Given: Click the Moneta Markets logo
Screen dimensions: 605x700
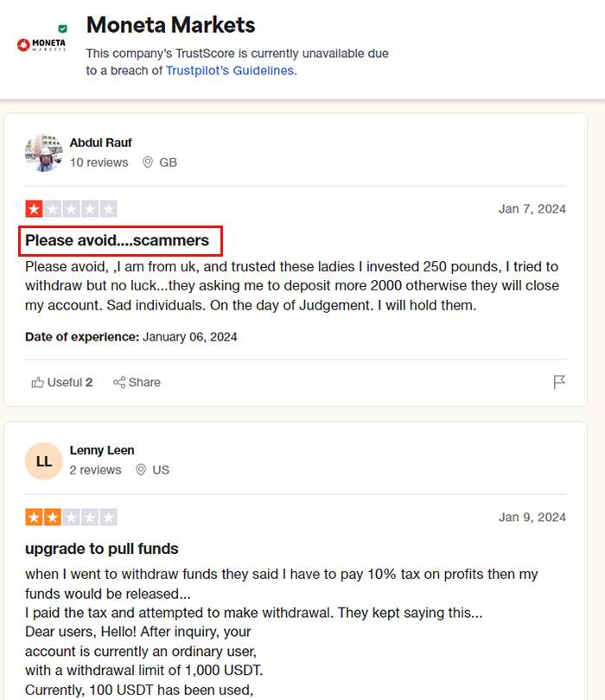Looking at the screenshot, I should pyautogui.click(x=41, y=45).
